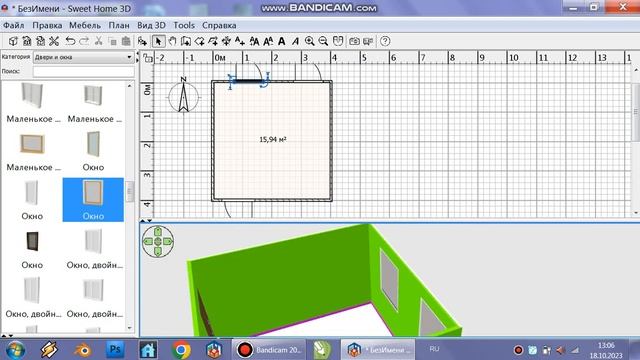Click the Cut scissors icon
Image resolution: width=640 pixels, height=360 pixels.
pos(98,41)
